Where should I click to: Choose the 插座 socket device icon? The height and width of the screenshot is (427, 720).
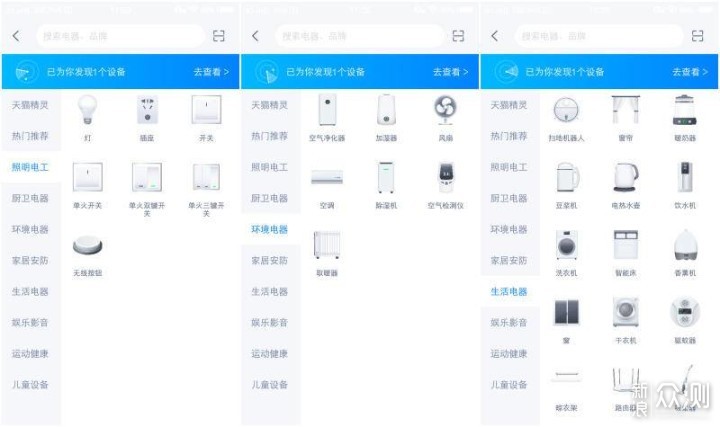[147, 112]
